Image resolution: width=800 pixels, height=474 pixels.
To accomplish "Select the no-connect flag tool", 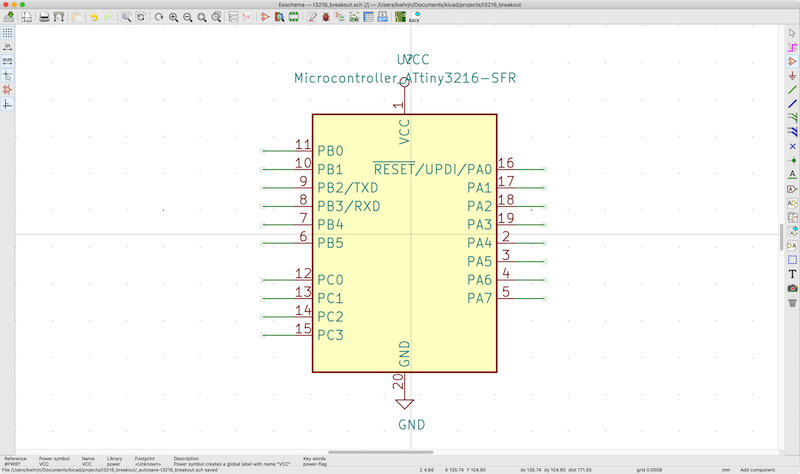I will 792,146.
